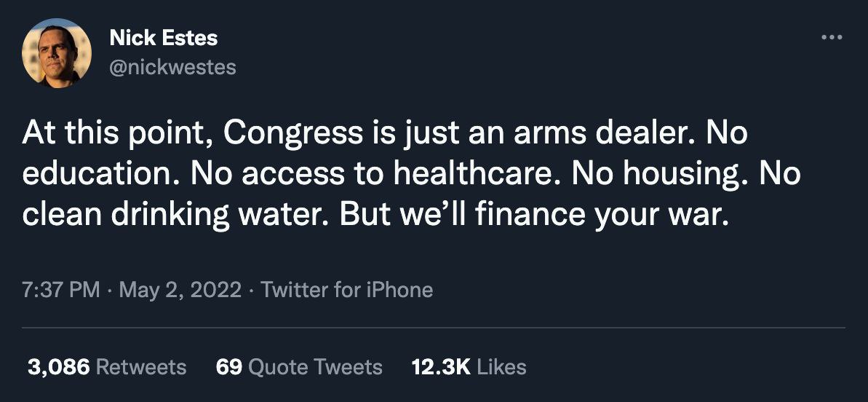The height and width of the screenshot is (402, 868).
Task: Click Nick Estes' profile picture
Action: (57, 53)
